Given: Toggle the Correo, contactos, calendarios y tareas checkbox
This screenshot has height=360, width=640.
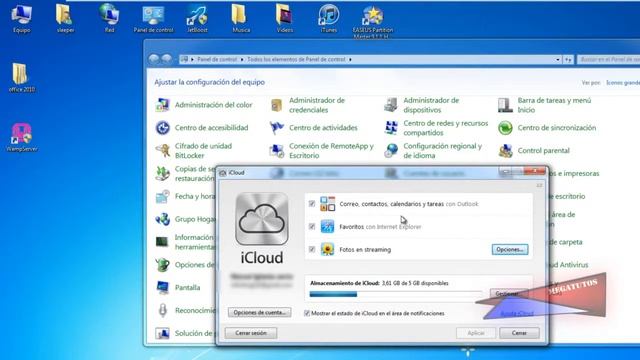Looking at the screenshot, I should (x=312, y=204).
